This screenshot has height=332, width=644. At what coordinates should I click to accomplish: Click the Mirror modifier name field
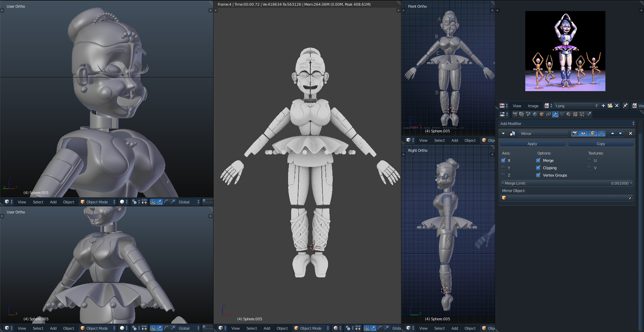pyautogui.click(x=543, y=133)
